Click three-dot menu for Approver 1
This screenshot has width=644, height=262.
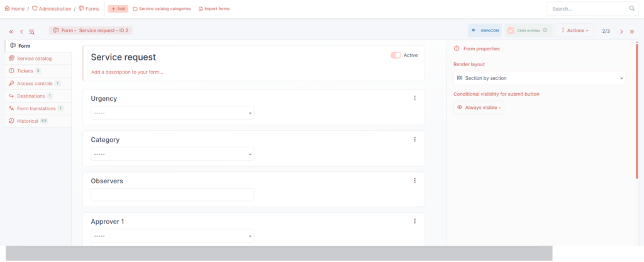click(x=414, y=221)
